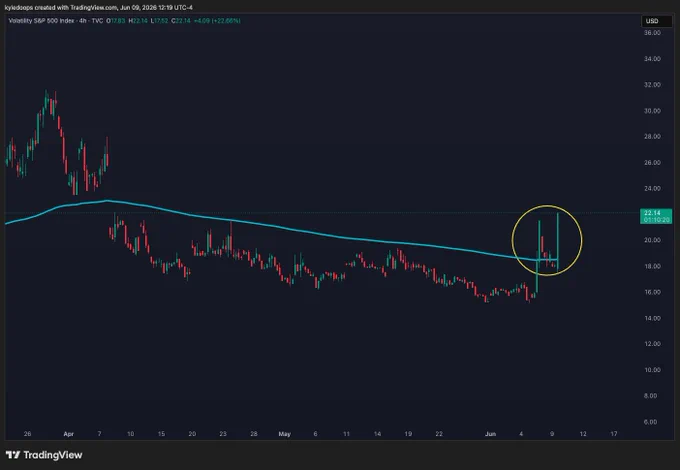Click the tall green candle at the latest bar
This screenshot has width=680, height=470.
point(558,242)
